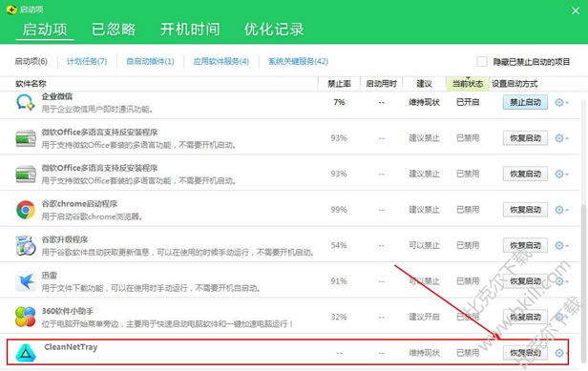Open gear settings menu for 谷歌升级程序

pyautogui.click(x=561, y=245)
